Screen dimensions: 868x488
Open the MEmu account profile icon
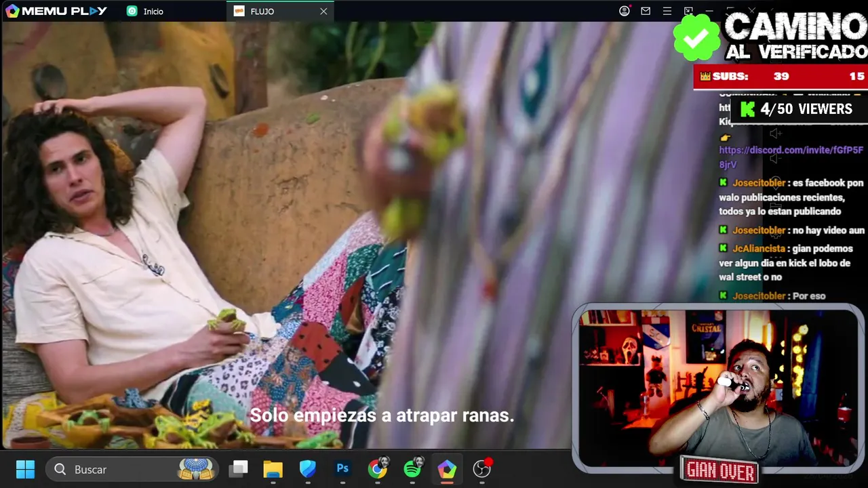[625, 11]
